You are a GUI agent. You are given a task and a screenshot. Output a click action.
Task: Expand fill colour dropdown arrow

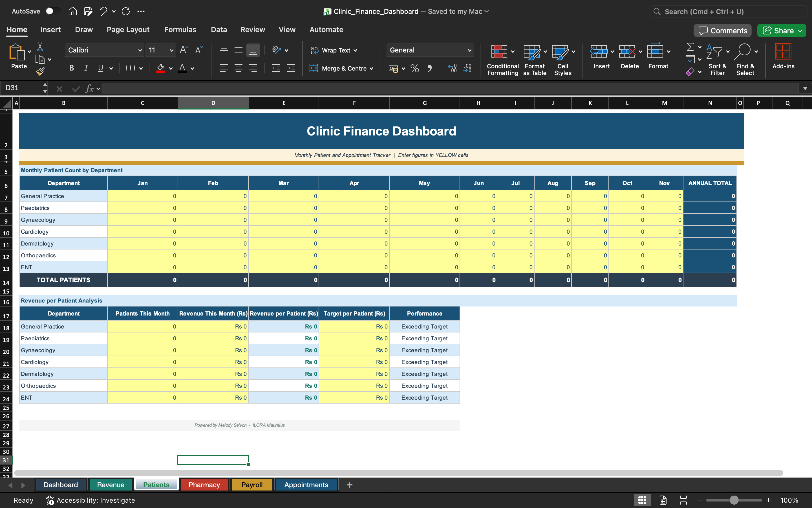[x=171, y=69]
